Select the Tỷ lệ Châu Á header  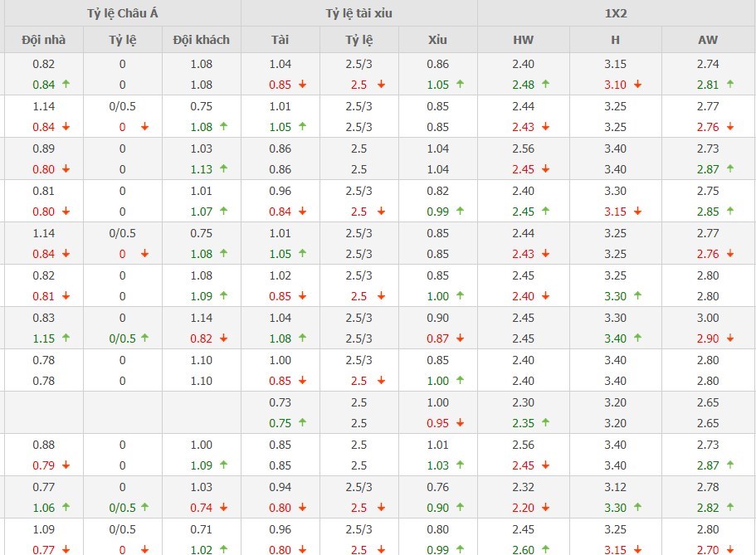(122, 13)
